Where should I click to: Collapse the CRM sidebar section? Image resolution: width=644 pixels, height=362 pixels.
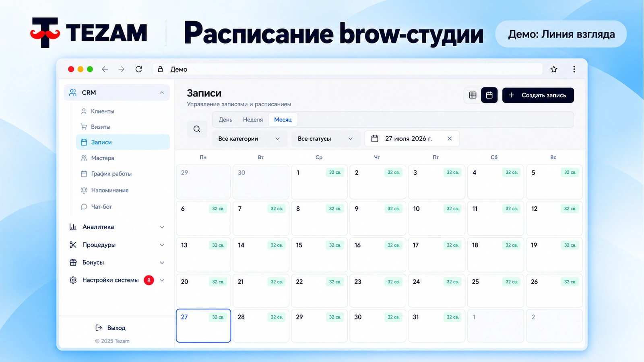(x=162, y=93)
